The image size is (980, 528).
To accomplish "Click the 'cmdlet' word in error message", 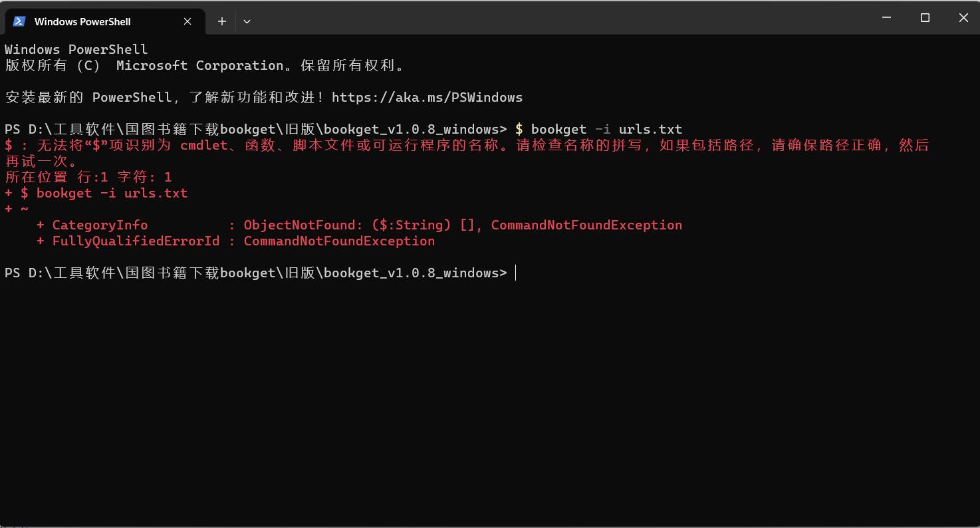I will (204, 146).
